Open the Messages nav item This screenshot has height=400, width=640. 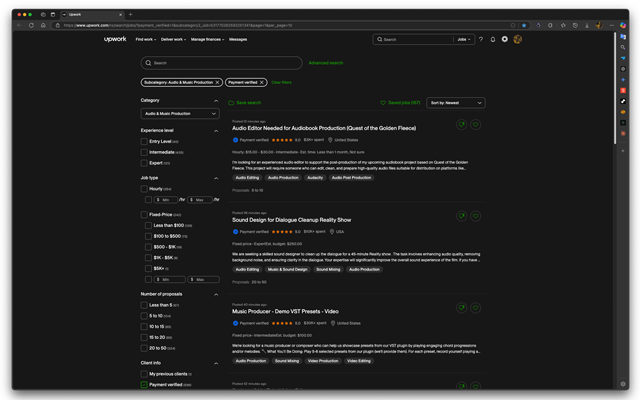coord(238,40)
